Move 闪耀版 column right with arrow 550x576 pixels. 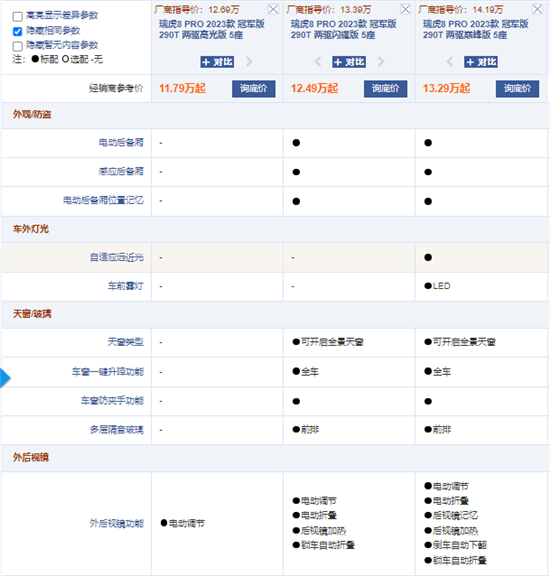[x=381, y=61]
